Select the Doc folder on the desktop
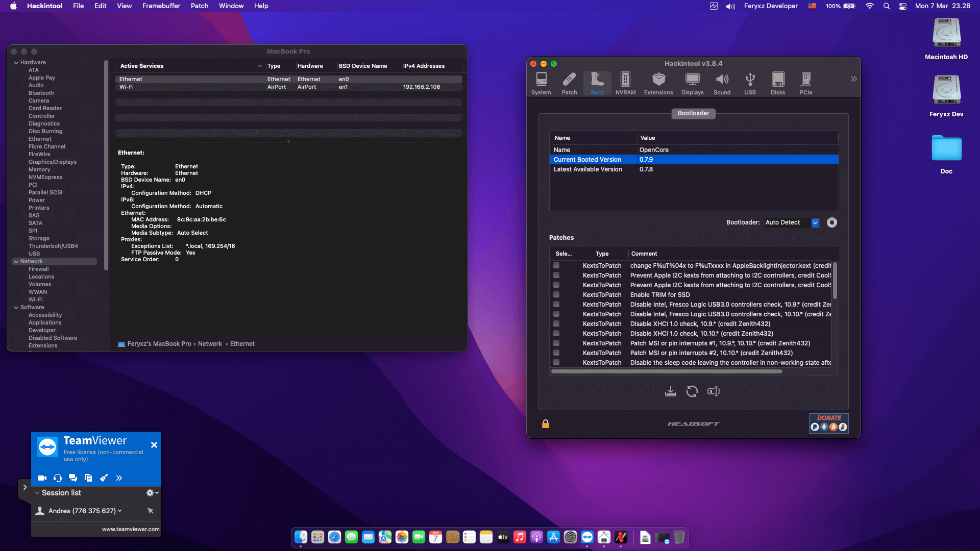The width and height of the screenshot is (980, 551). click(946, 154)
